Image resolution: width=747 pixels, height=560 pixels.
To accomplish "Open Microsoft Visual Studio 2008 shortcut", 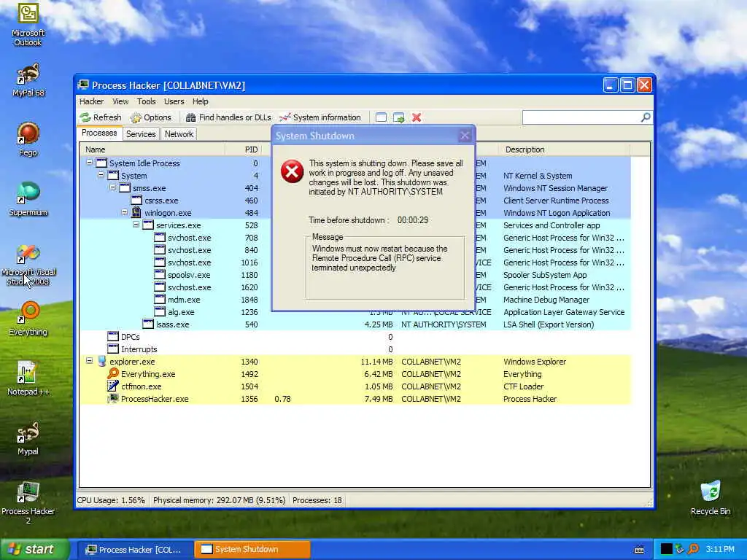I will pyautogui.click(x=28, y=265).
